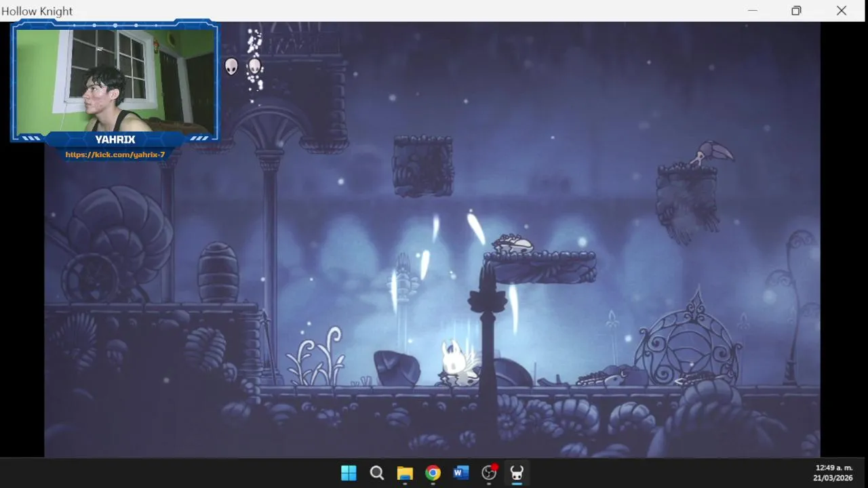Open File Explorer from the taskbar

405,473
